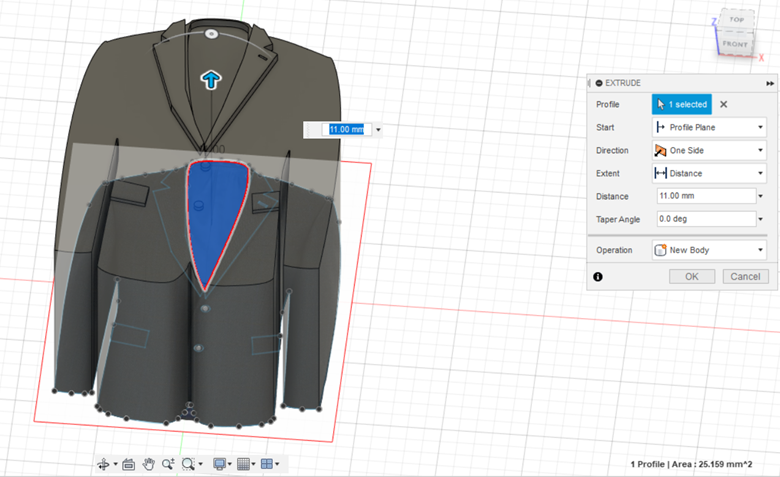Click the Distance 11.00 mm input field
The width and height of the screenshot is (780, 477).
coord(706,196)
